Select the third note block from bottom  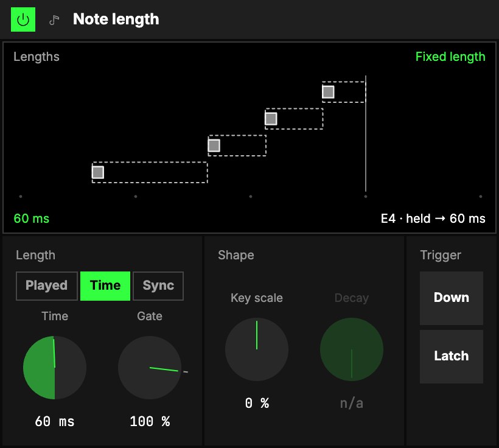pyautogui.click(x=271, y=119)
